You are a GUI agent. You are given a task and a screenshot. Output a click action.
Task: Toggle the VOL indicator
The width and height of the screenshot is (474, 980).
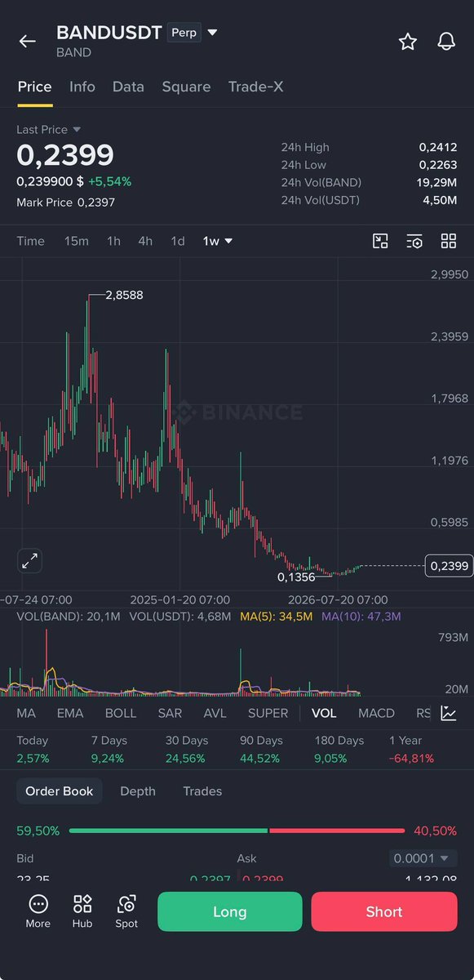(324, 713)
